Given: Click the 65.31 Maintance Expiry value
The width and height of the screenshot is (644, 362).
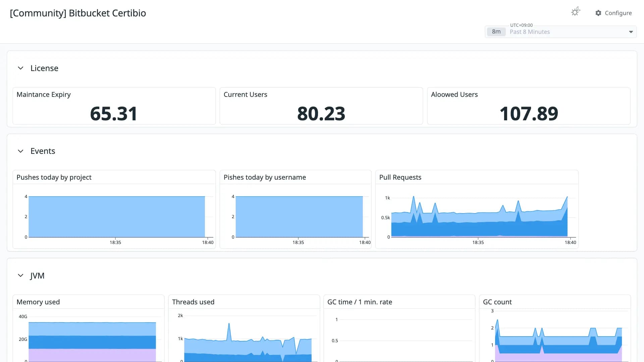Looking at the screenshot, I should [x=114, y=114].
